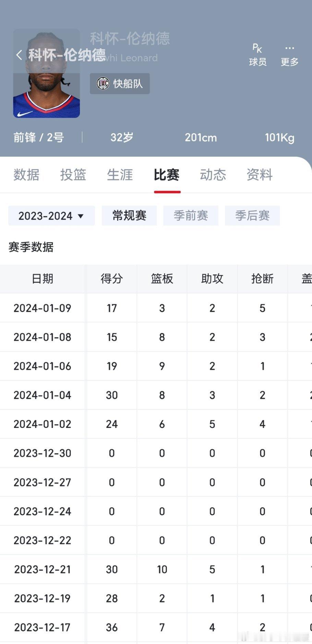312x644 pixels.
Task: Open Kawhi Leonard's player photo
Action: (47, 74)
